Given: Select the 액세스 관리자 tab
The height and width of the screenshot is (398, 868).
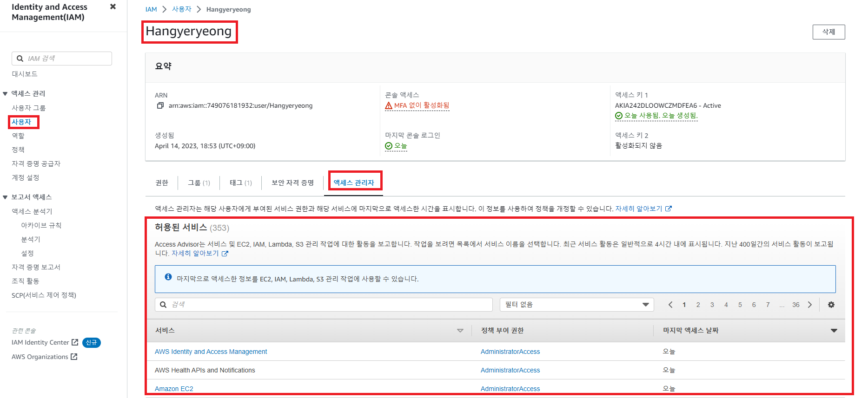Looking at the screenshot, I should pyautogui.click(x=354, y=183).
